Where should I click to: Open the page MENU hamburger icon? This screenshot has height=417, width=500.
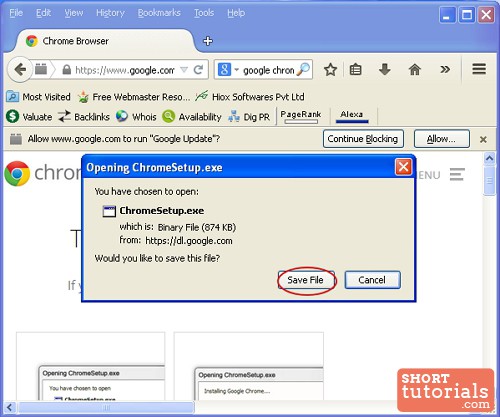457,175
